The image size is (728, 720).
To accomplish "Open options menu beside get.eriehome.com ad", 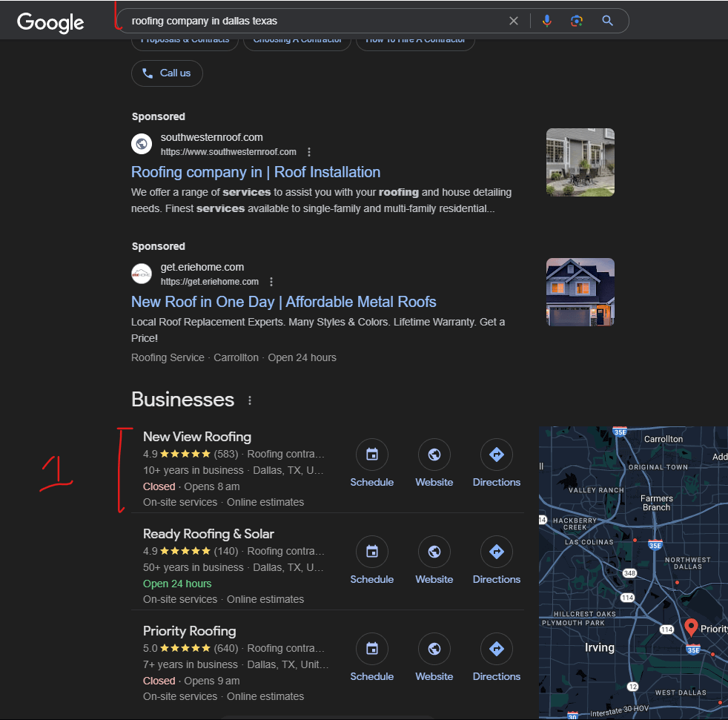I will coord(271,282).
